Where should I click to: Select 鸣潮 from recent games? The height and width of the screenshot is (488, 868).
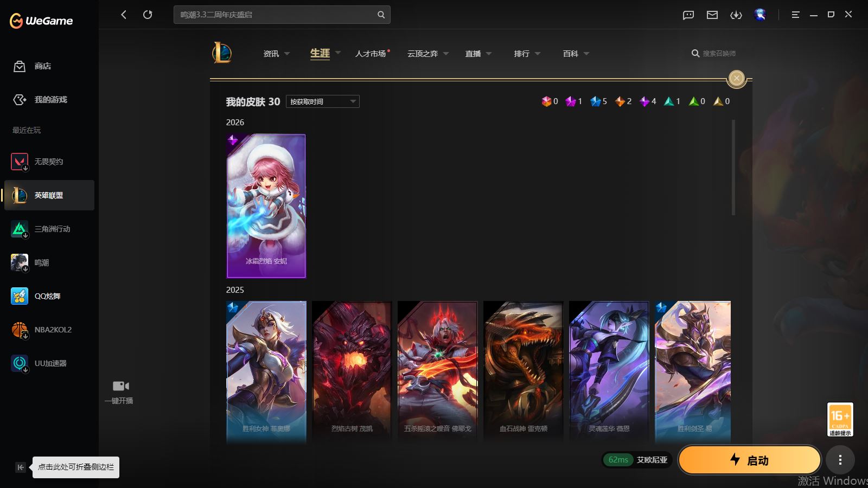click(49, 262)
